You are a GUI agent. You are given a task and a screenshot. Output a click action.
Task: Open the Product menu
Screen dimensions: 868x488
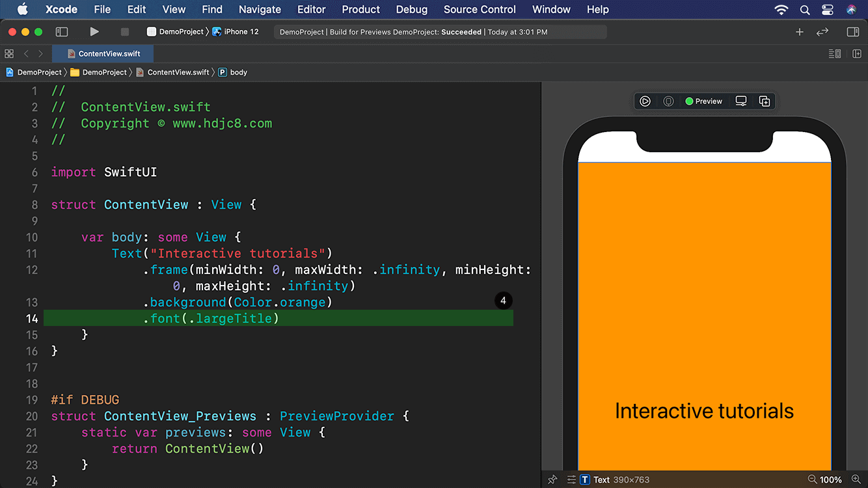361,9
